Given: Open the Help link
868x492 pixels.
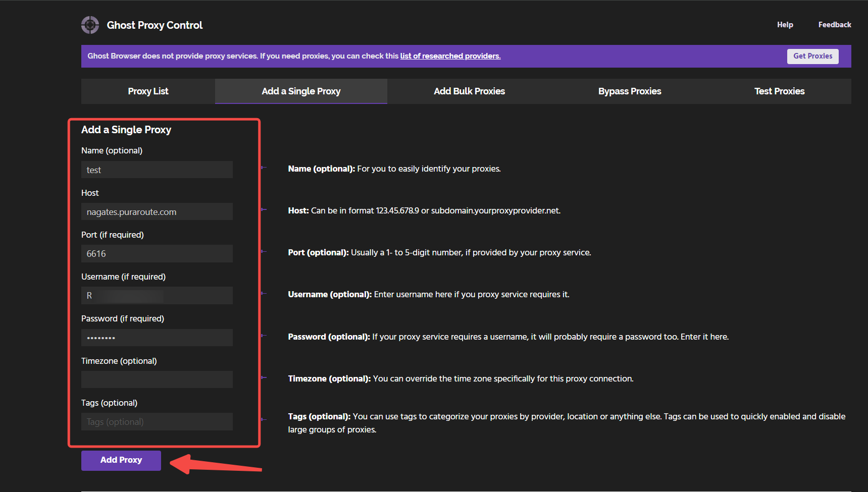Looking at the screenshot, I should (x=785, y=25).
